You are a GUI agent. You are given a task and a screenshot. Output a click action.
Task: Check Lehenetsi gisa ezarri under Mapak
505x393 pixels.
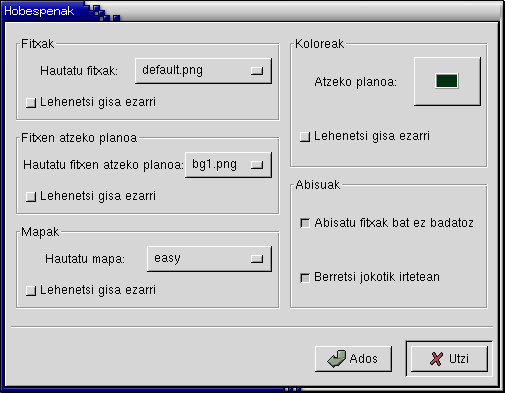[31, 290]
